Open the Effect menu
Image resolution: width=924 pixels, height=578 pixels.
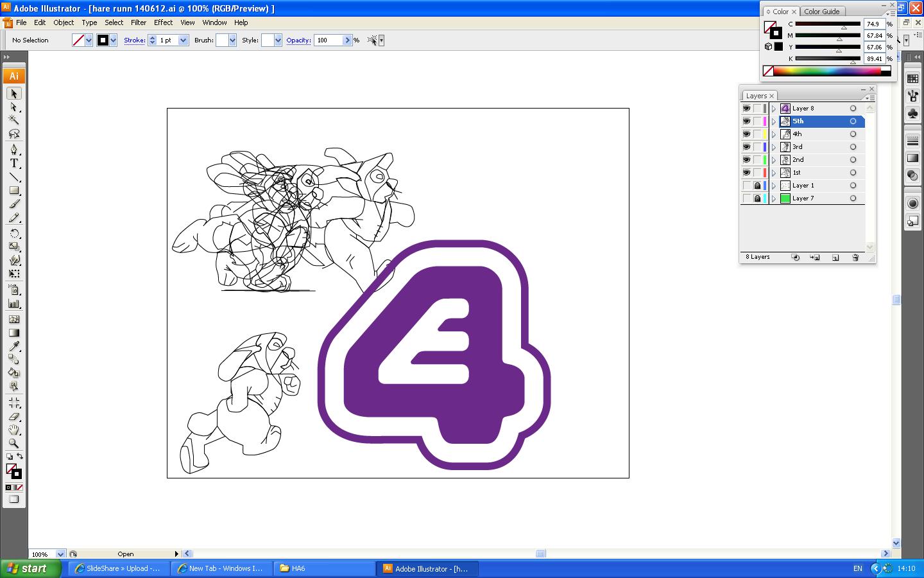pos(163,22)
